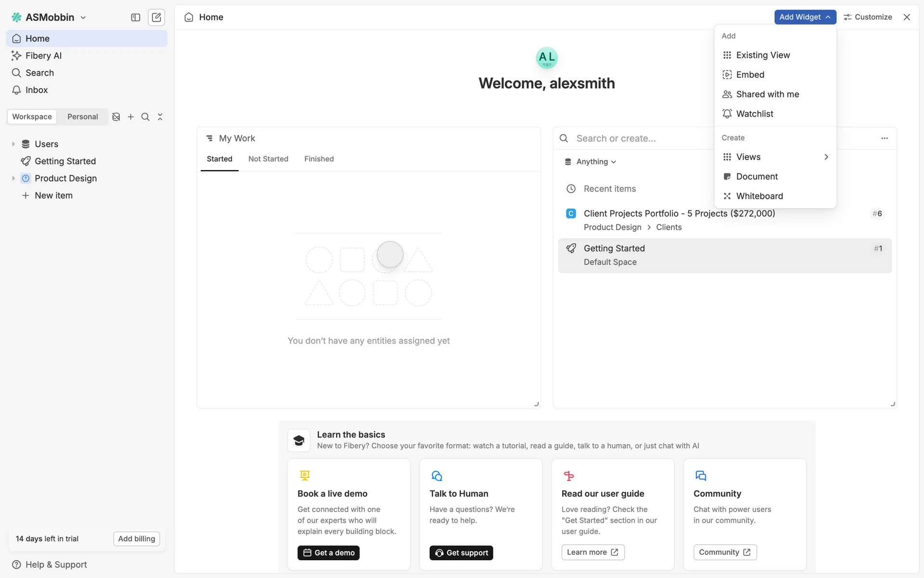Open the Customize home option

pos(868,17)
